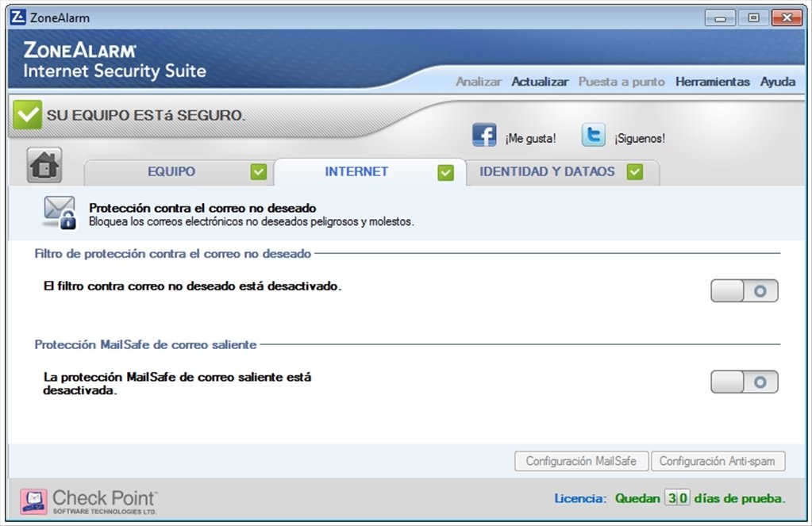Viewport: 812px width, 526px height.
Task: Enable the unwanted mail filter switch
Action: pos(745,291)
